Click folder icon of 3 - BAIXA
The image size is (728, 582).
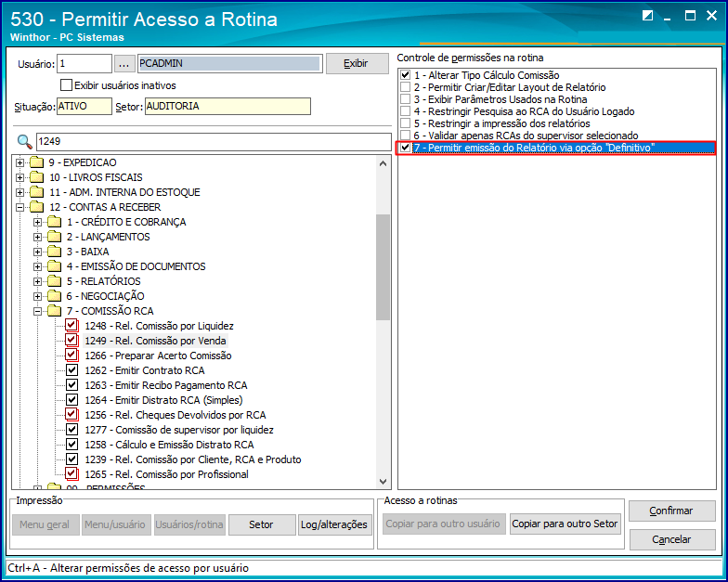coord(54,252)
